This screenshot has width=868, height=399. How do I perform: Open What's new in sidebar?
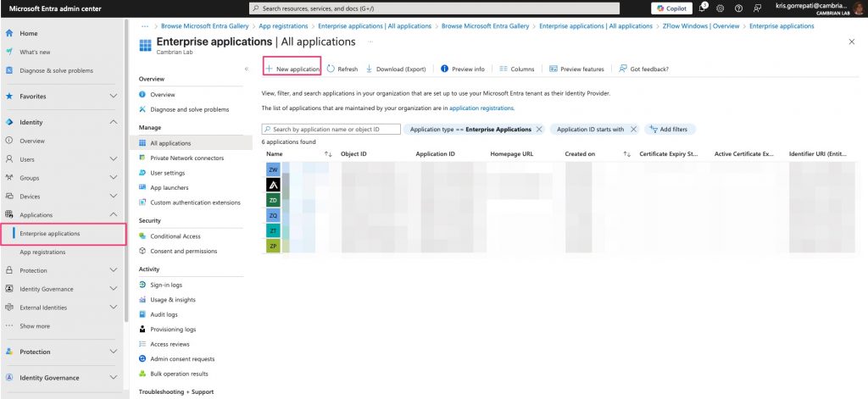coord(35,52)
